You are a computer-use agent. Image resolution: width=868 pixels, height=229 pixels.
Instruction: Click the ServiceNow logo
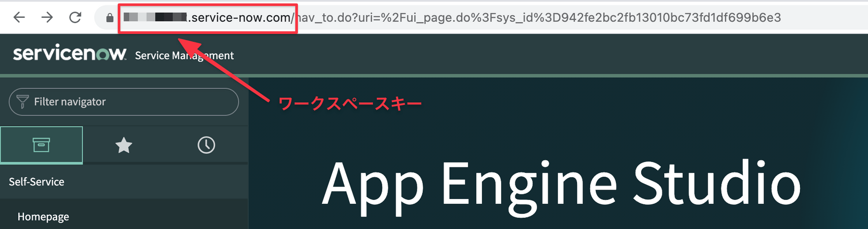[x=70, y=53]
